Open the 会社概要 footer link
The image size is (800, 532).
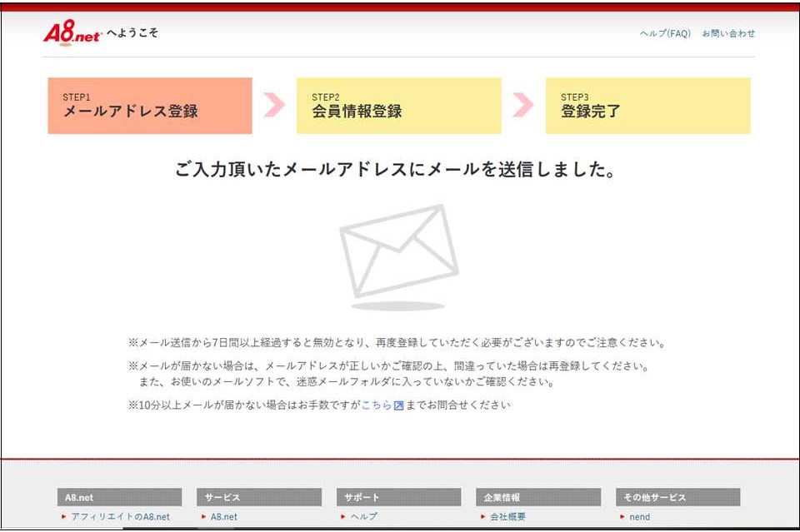(507, 517)
